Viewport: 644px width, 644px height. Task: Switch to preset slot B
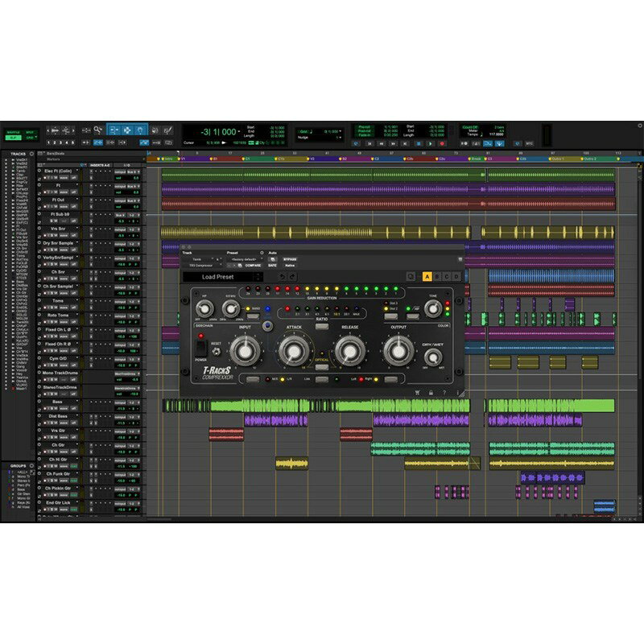click(x=437, y=276)
